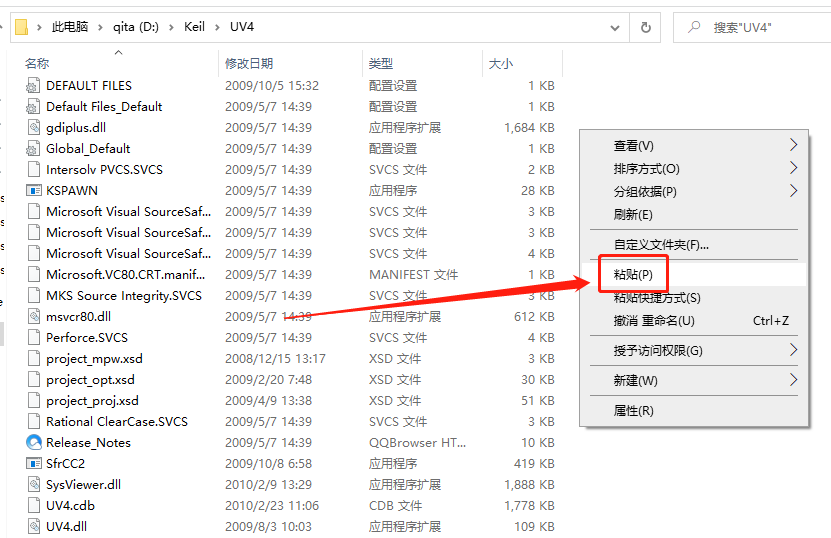Choose 属性(R) from context menu
This screenshot has height=538, width=831.
point(695,410)
